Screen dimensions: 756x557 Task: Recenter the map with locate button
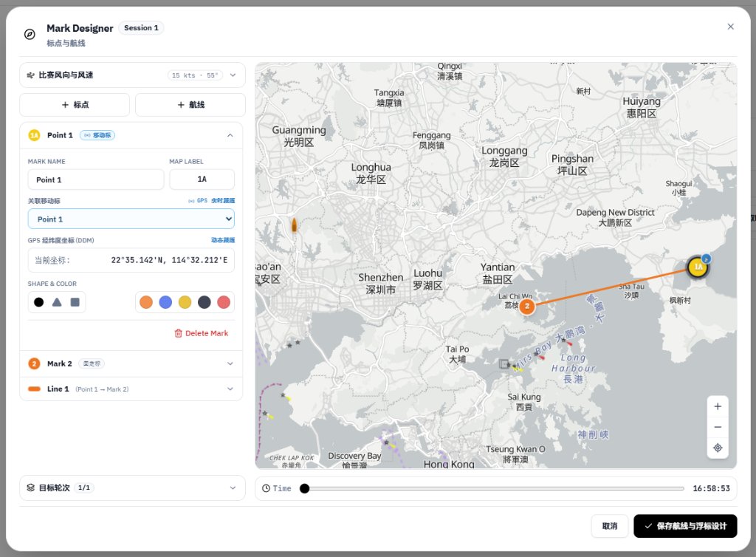coord(718,448)
